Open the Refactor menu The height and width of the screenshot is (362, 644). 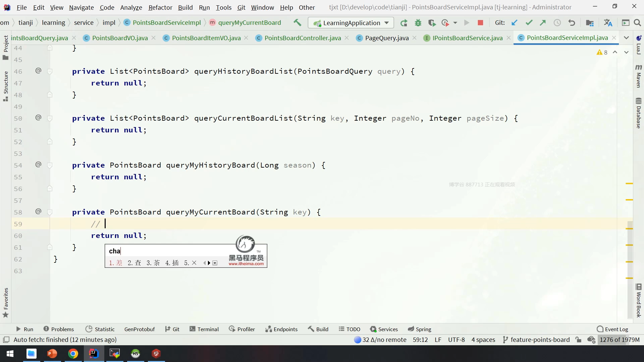[x=160, y=7]
